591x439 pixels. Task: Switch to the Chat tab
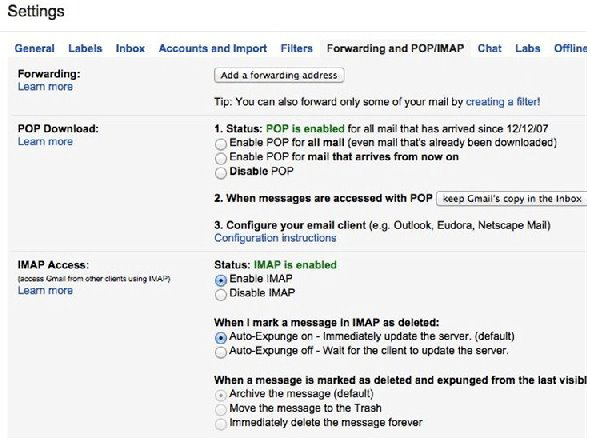(490, 49)
